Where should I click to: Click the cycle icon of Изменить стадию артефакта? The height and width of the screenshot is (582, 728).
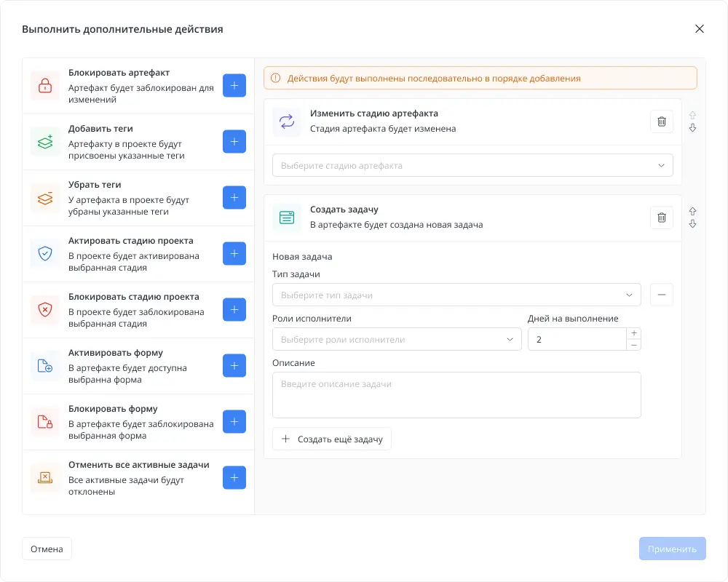pyautogui.click(x=287, y=121)
